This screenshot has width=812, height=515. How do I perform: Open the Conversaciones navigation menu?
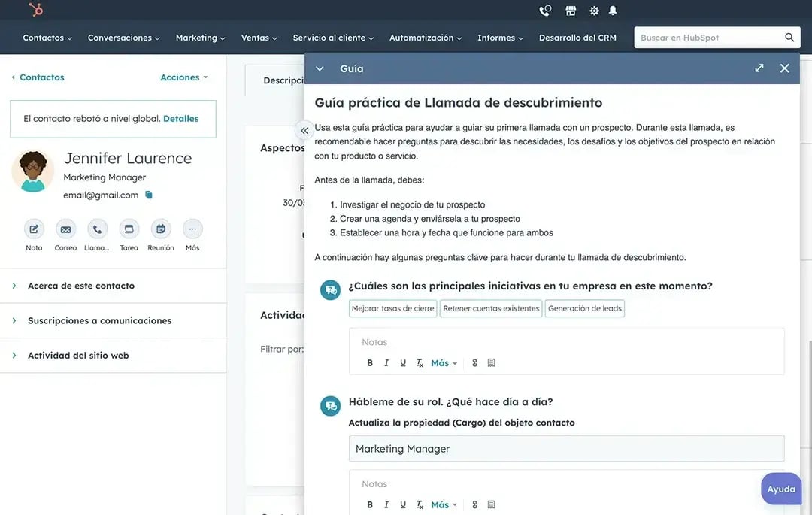click(124, 38)
